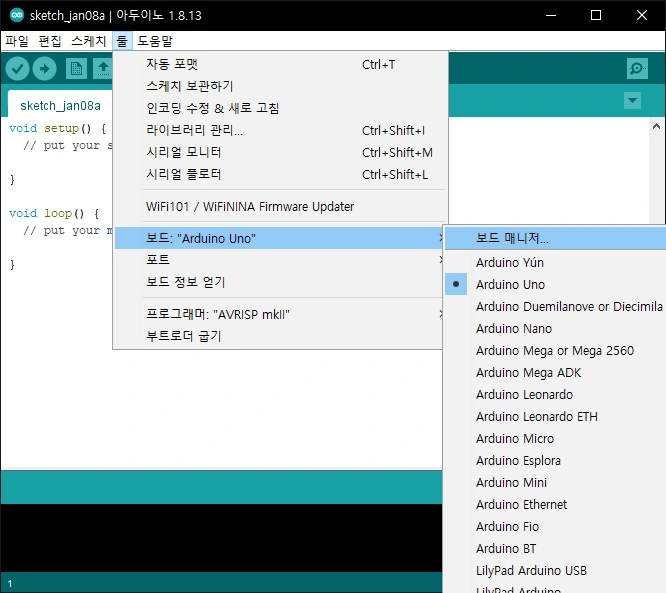Click the editor scrollbar up arrow

tap(656, 126)
